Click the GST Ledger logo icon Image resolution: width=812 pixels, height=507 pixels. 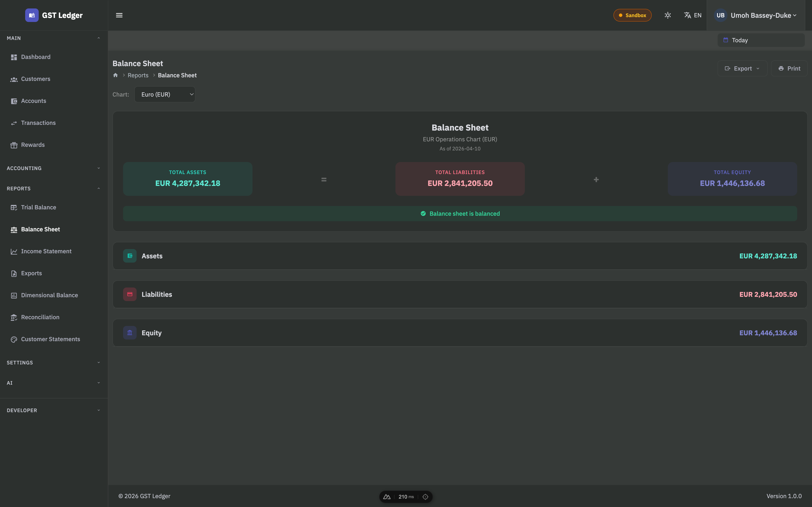32,15
